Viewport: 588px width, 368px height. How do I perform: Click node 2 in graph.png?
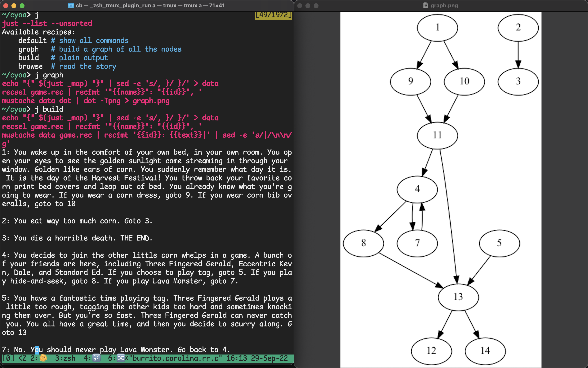518,28
